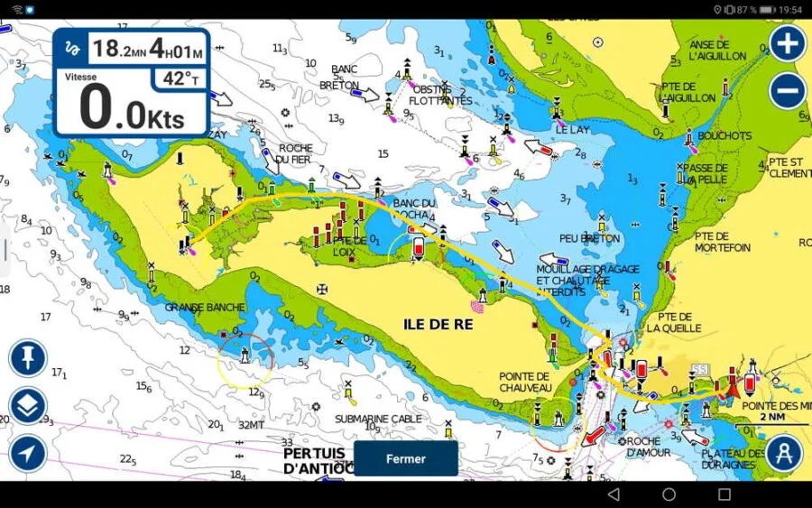
Task: Tap the pushpin marker button
Action: pyautogui.click(x=27, y=358)
